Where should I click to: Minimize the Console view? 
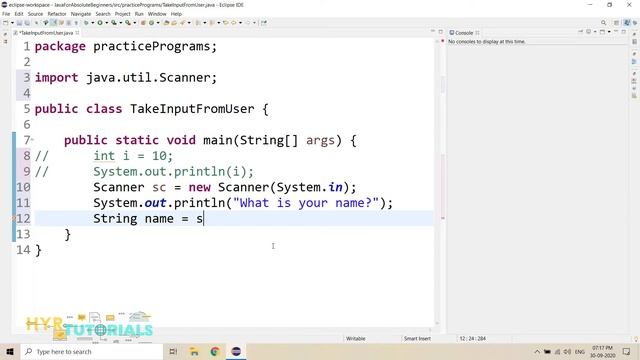coord(616,31)
